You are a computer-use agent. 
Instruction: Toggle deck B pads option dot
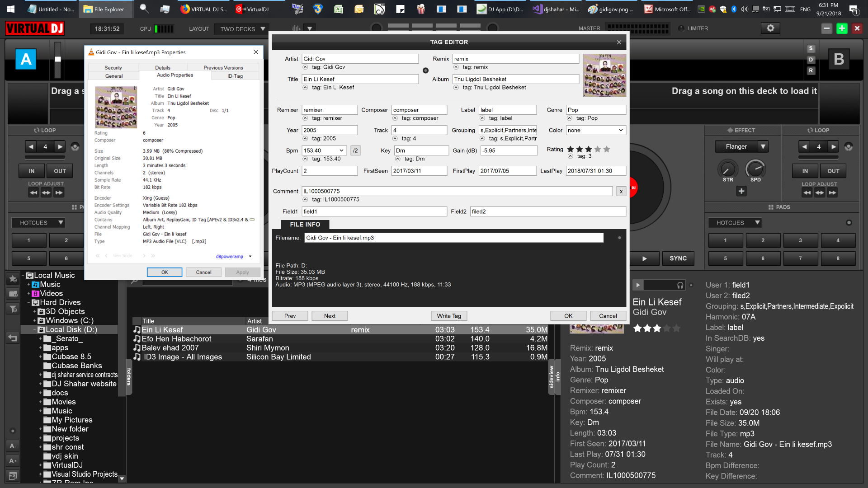pyautogui.click(x=849, y=222)
